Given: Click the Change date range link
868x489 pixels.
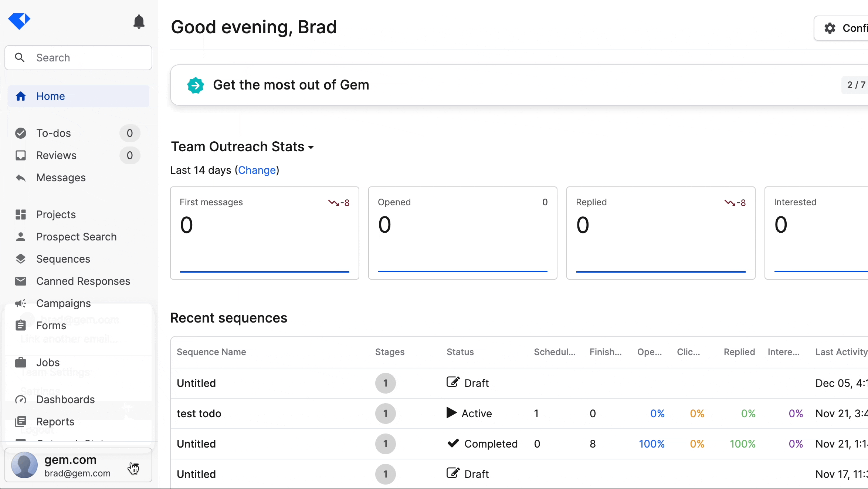Looking at the screenshot, I should click(x=257, y=170).
